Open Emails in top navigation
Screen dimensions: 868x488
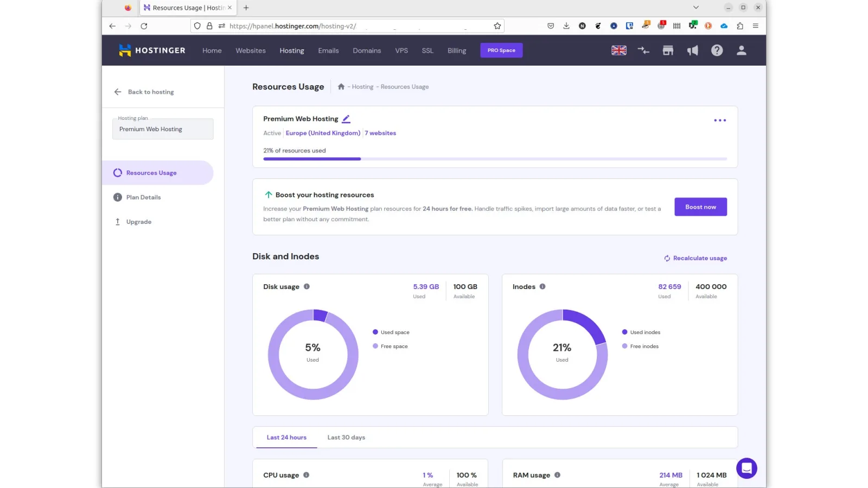click(x=328, y=50)
